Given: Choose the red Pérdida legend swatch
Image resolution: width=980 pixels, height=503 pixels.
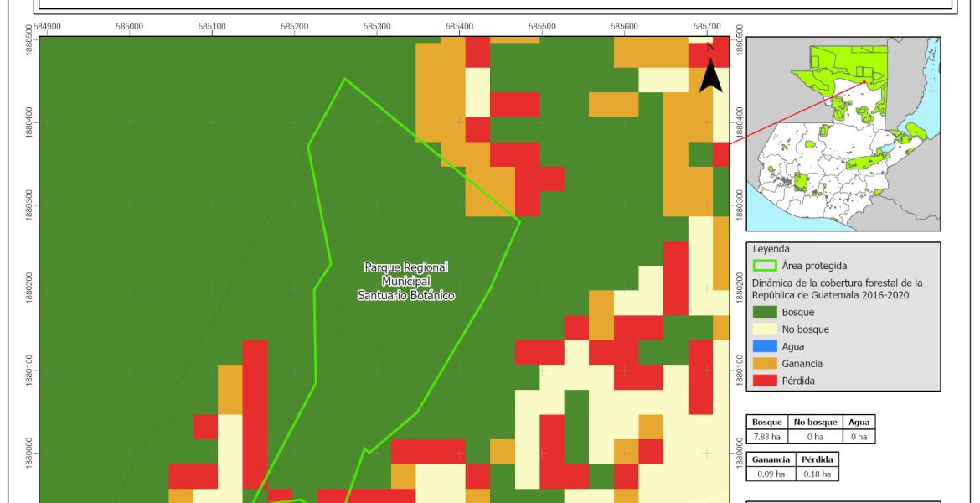Looking at the screenshot, I should 764,381.
